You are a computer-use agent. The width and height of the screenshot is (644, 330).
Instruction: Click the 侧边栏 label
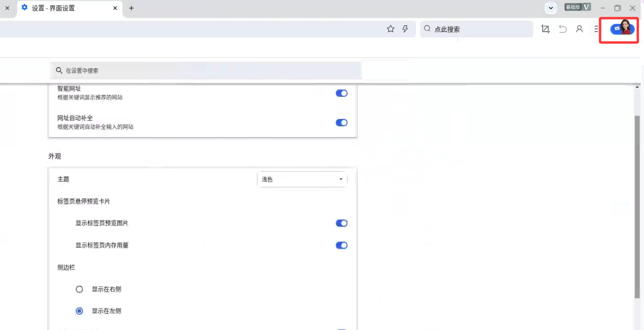coord(66,267)
